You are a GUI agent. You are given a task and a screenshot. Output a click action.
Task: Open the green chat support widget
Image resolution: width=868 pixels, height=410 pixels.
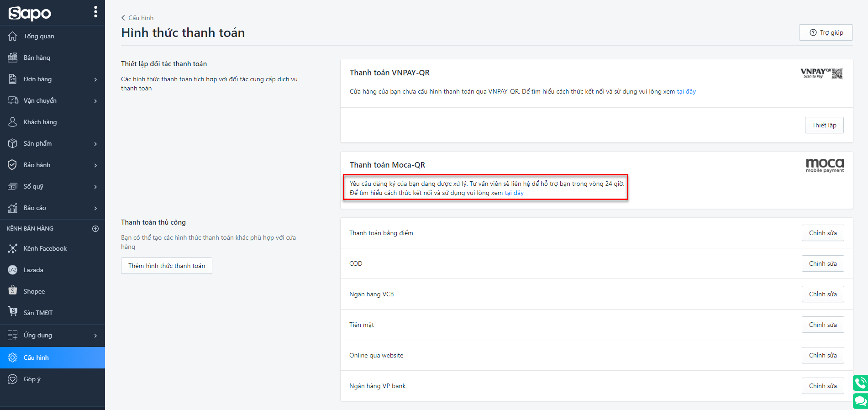860,401
